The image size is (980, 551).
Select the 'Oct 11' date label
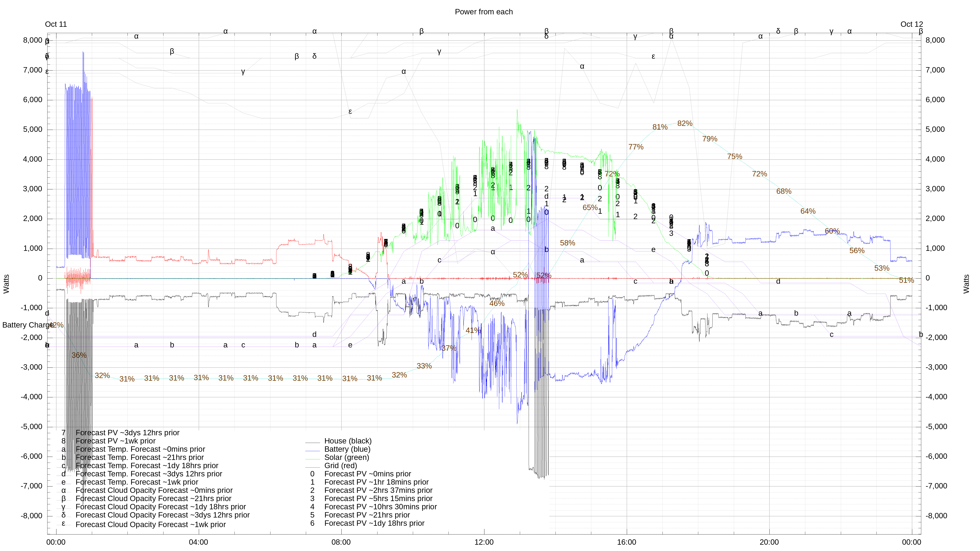tap(56, 24)
